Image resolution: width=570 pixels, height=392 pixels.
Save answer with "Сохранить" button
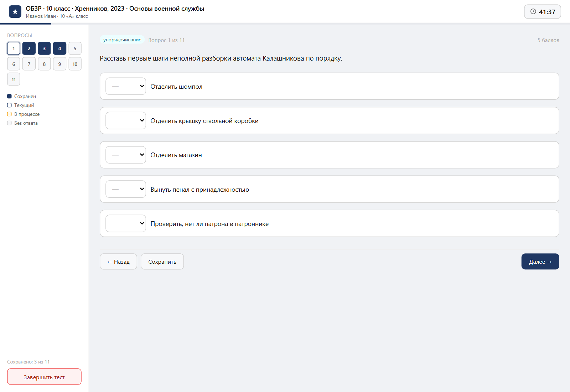coord(162,262)
